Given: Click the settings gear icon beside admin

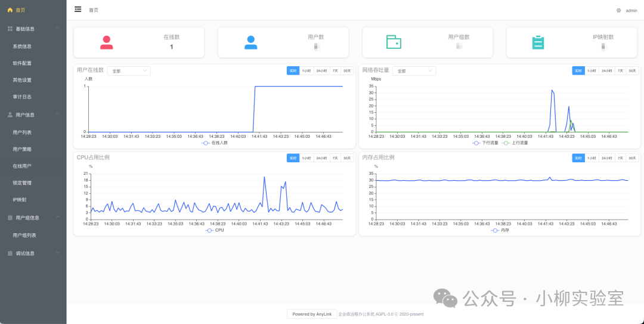Looking at the screenshot, I should coord(618,10).
